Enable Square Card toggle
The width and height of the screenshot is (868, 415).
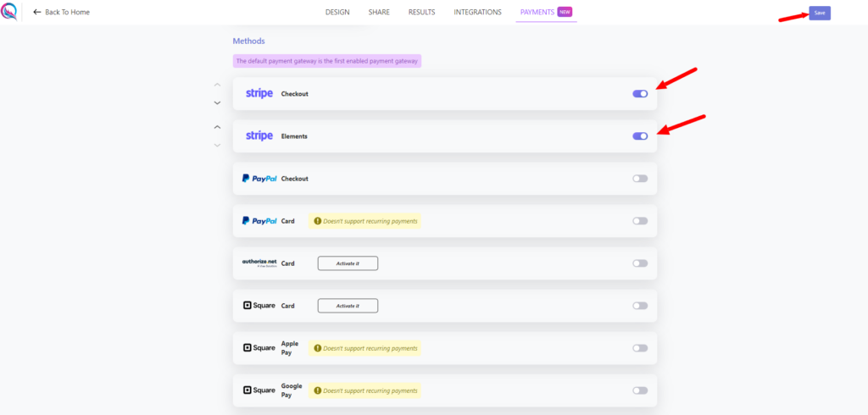tap(640, 306)
